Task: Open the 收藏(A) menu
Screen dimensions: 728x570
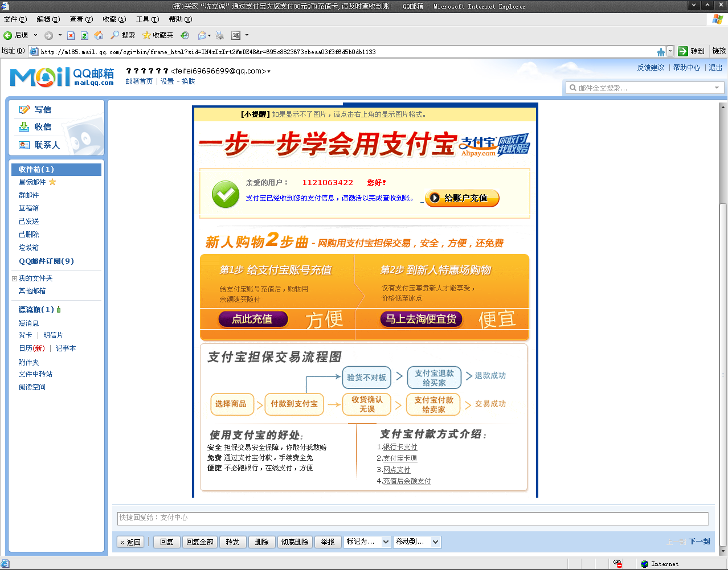Action: pyautogui.click(x=114, y=19)
